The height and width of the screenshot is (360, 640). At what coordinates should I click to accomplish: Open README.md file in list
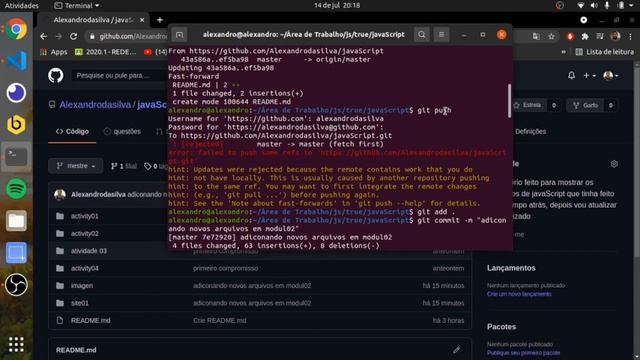90,320
